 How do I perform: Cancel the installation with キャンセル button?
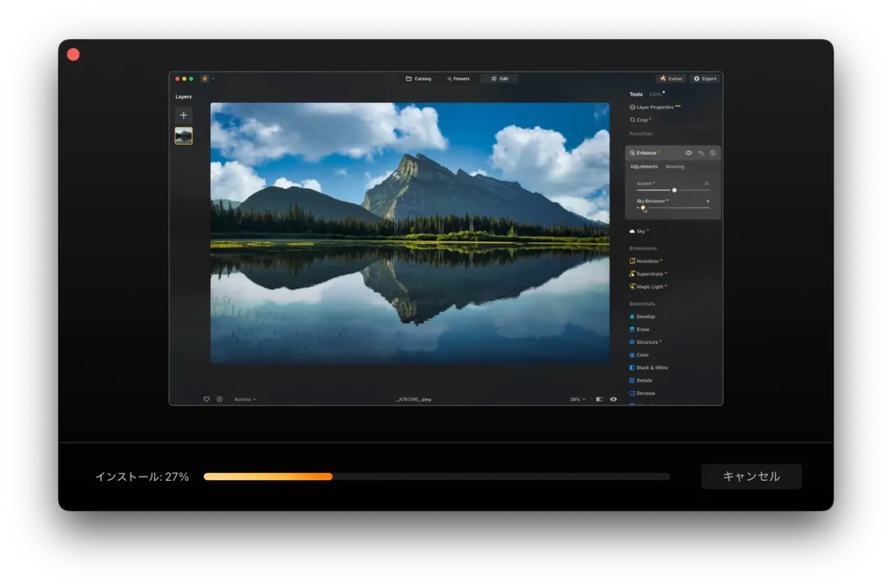click(x=751, y=476)
